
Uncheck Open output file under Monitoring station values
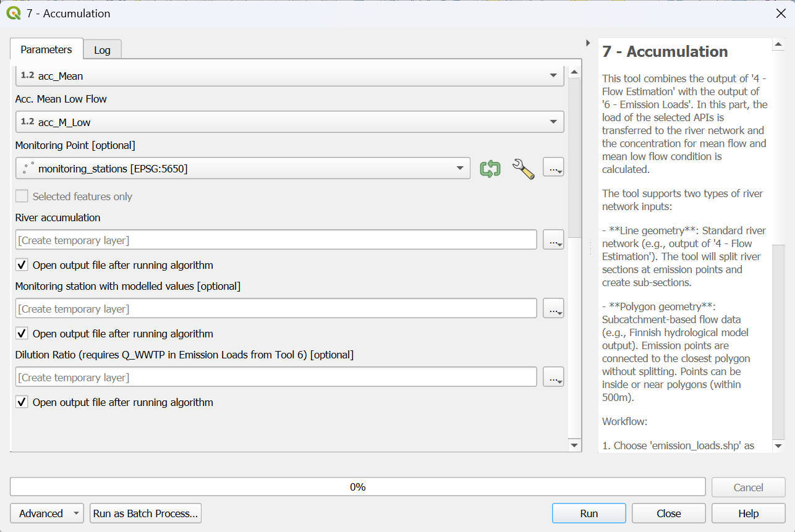coord(22,334)
